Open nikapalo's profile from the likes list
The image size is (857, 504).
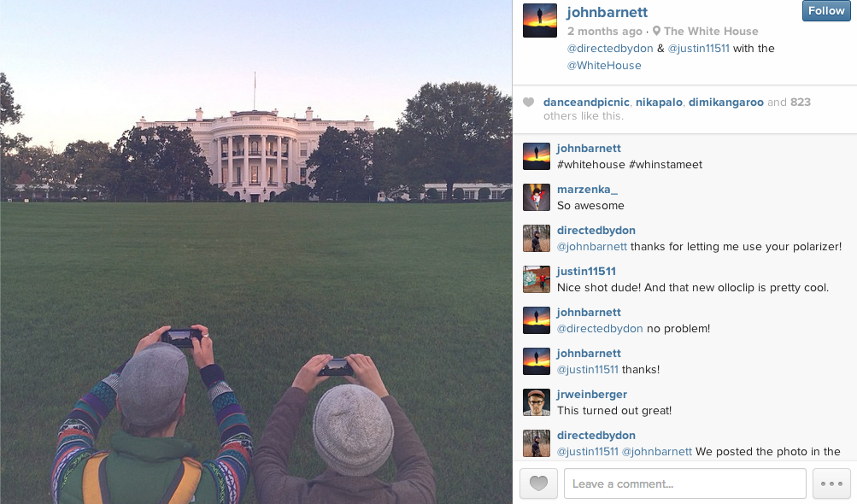pyautogui.click(x=659, y=103)
